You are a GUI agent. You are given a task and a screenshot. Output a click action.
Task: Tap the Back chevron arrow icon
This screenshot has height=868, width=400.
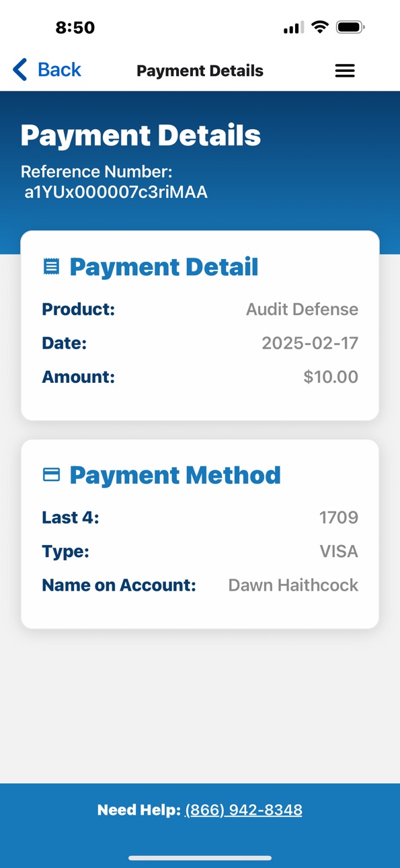20,70
